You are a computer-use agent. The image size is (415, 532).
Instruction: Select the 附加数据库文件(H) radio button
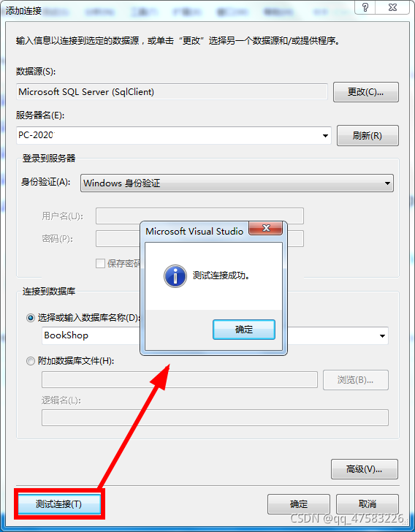31,361
